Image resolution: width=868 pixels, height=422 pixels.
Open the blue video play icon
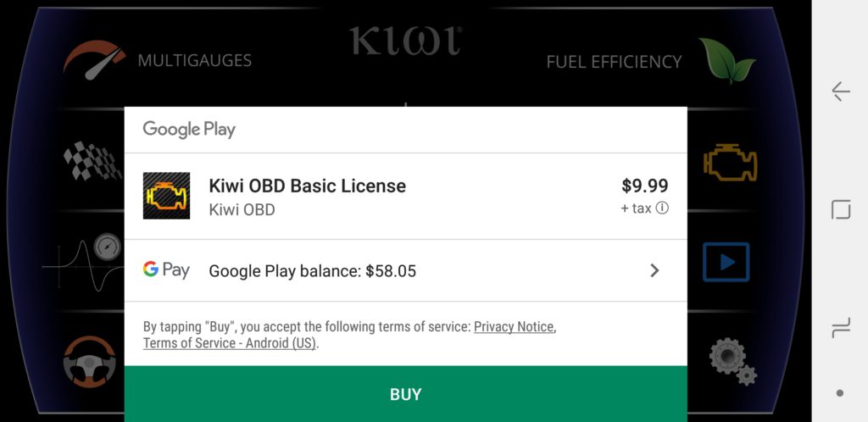[x=726, y=262]
